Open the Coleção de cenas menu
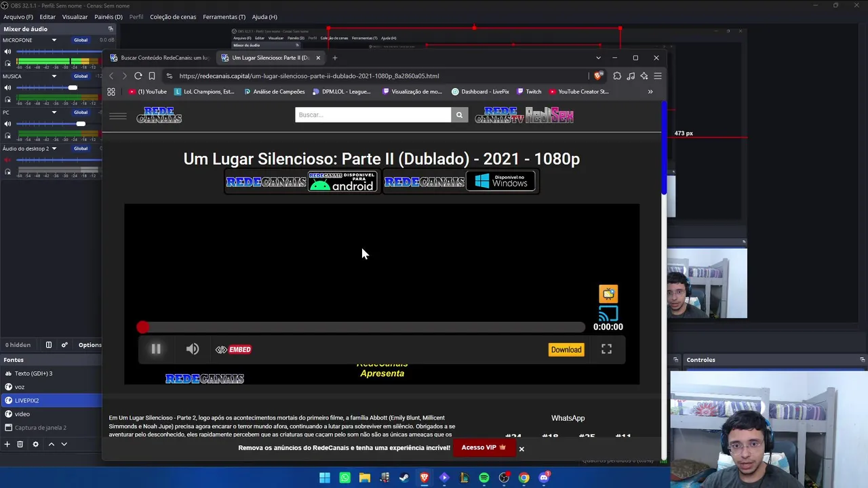Screen dimensions: 868x488 pos(173,17)
